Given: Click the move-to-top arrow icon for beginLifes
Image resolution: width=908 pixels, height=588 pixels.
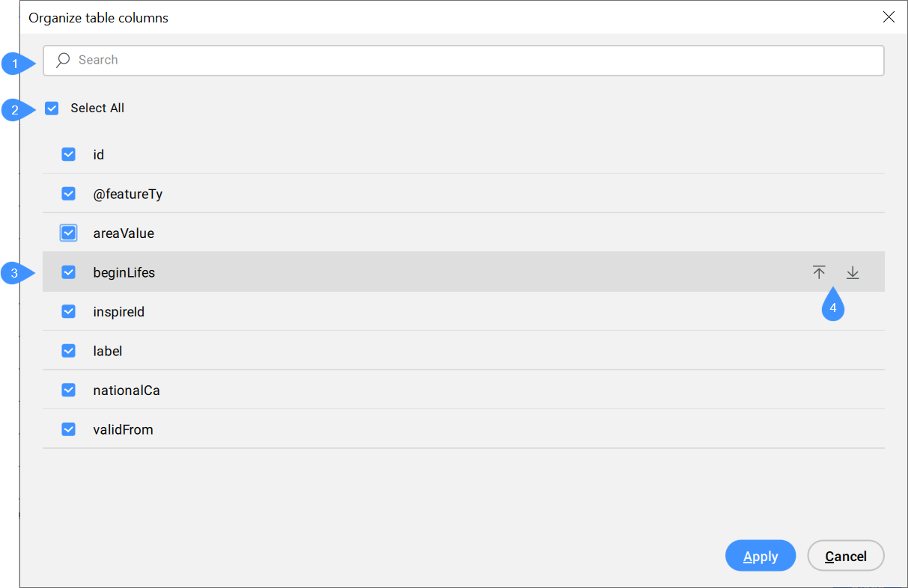Looking at the screenshot, I should point(819,273).
